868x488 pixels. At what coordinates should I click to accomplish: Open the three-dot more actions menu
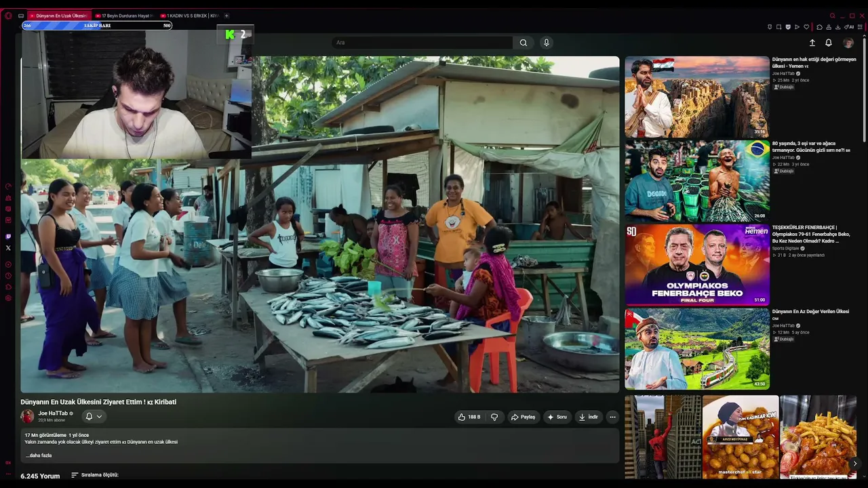point(612,417)
